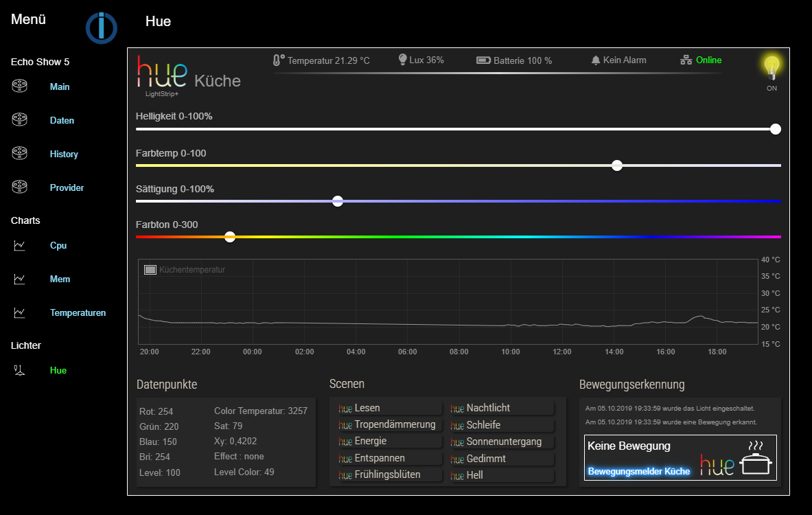Click the battery icon
This screenshot has height=515, width=812.
point(483,60)
